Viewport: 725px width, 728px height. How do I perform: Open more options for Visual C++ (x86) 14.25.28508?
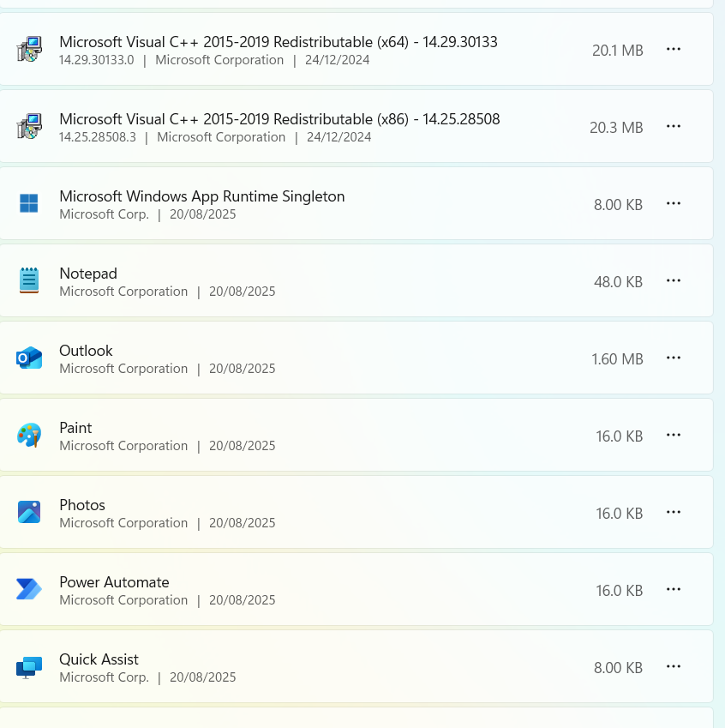tap(674, 126)
